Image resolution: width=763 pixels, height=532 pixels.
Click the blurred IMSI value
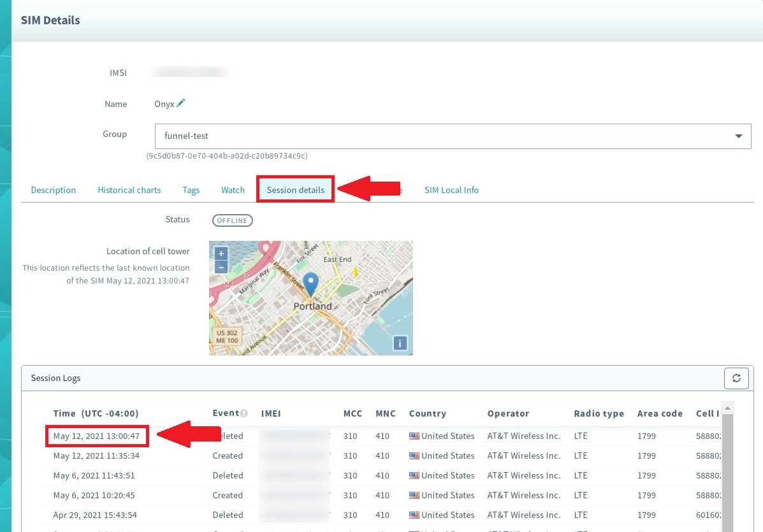pos(189,73)
